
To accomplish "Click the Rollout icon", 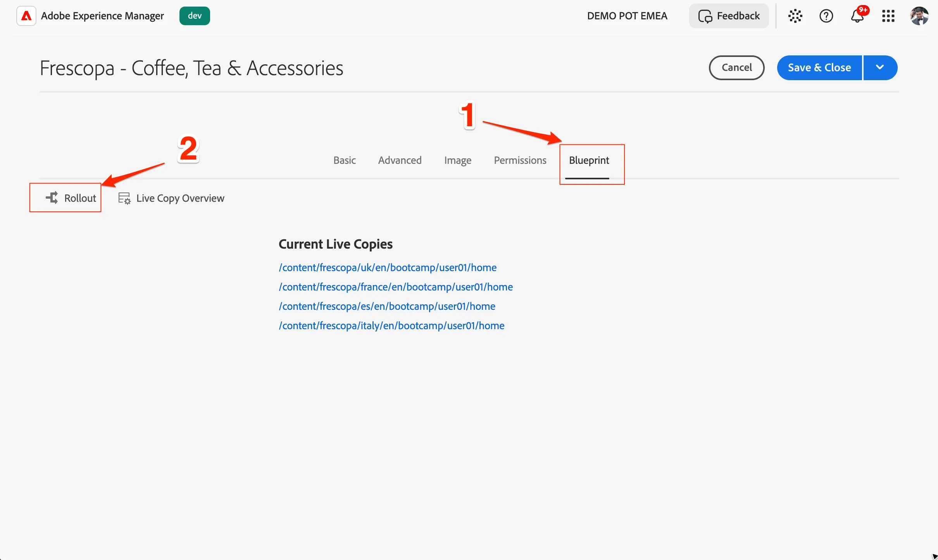I will point(52,198).
